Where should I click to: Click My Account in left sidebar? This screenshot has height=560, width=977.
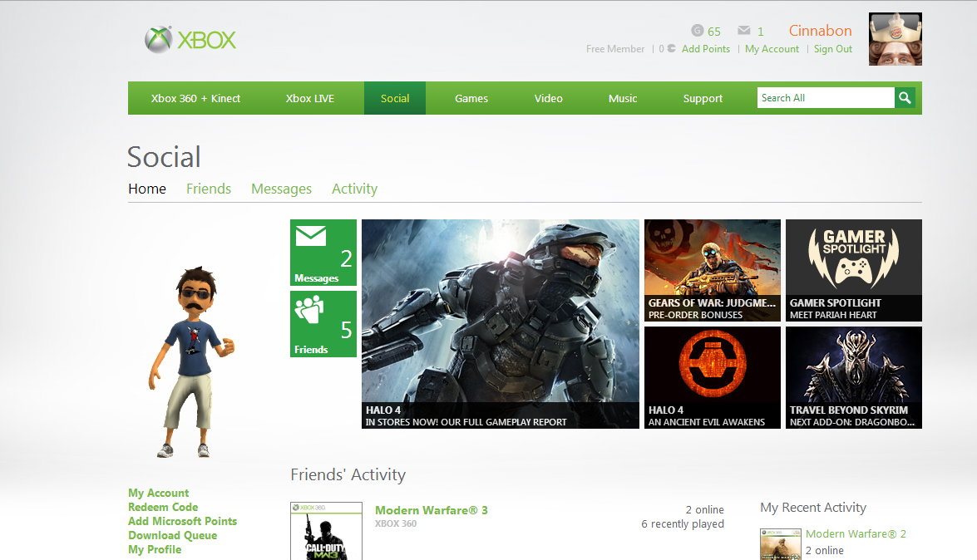(x=158, y=493)
